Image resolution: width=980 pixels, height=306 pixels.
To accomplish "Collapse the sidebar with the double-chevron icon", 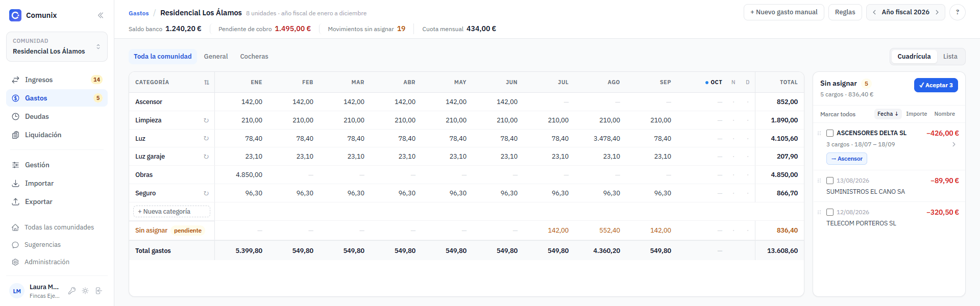I will coord(101,15).
